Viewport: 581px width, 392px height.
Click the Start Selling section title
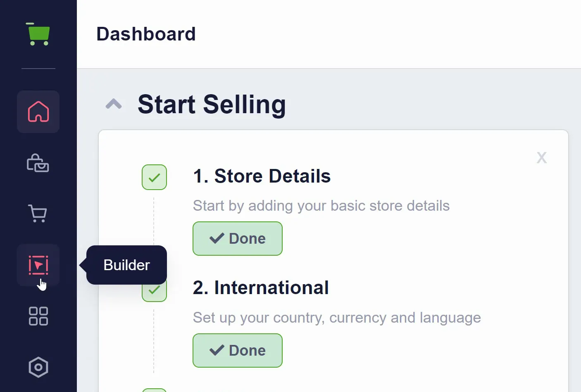(x=212, y=104)
